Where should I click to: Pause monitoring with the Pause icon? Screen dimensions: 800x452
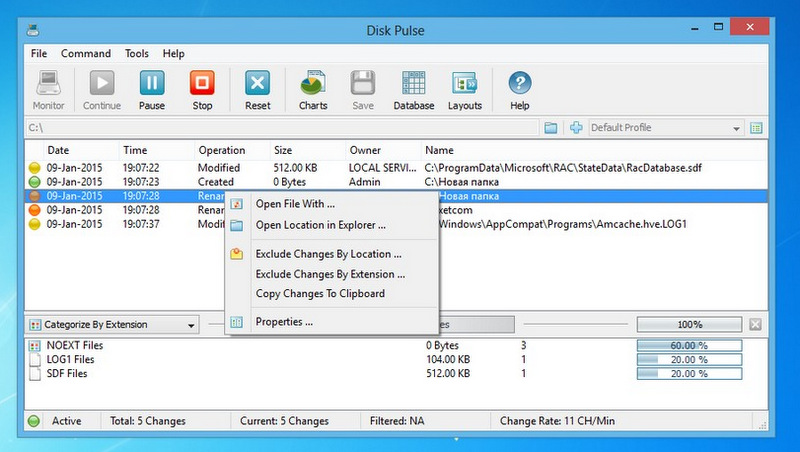(x=152, y=83)
